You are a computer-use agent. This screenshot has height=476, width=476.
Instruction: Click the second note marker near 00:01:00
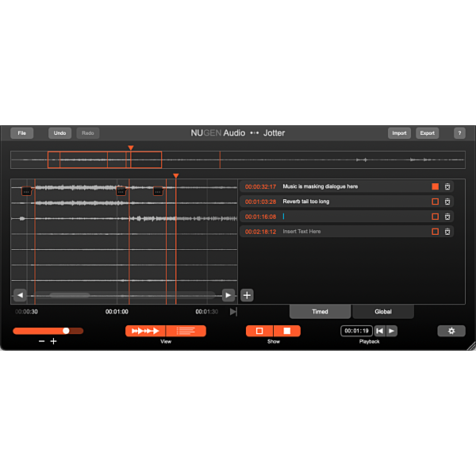click(x=121, y=191)
